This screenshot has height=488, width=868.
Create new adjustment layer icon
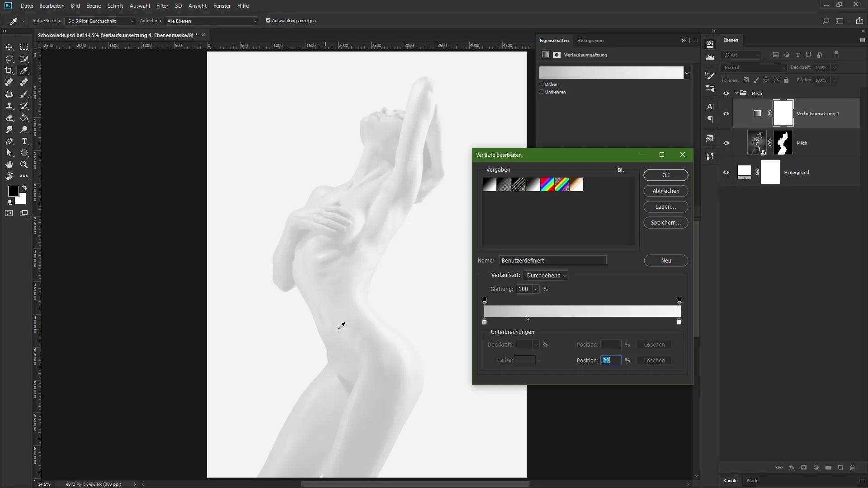(x=816, y=468)
